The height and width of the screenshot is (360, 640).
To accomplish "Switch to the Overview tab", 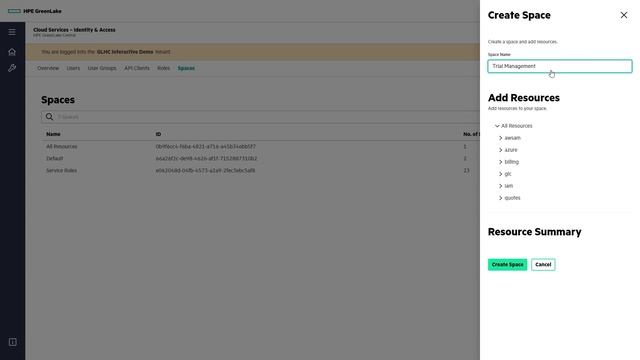I will pos(48,68).
